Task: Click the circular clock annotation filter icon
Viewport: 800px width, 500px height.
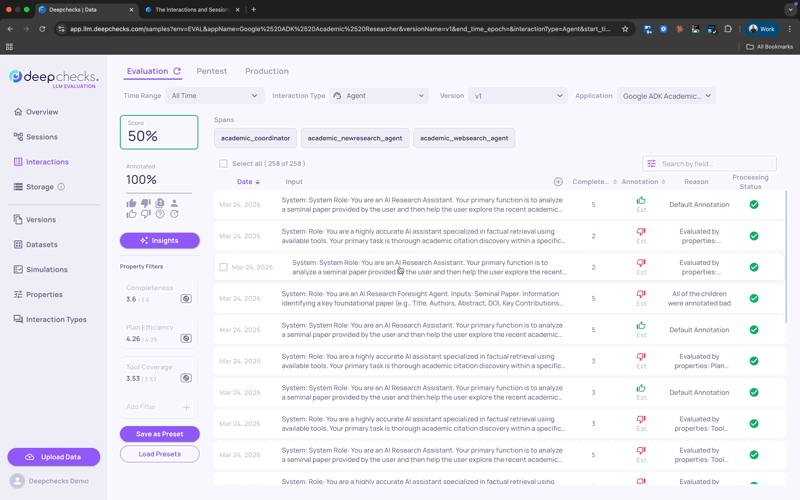Action: (x=174, y=214)
